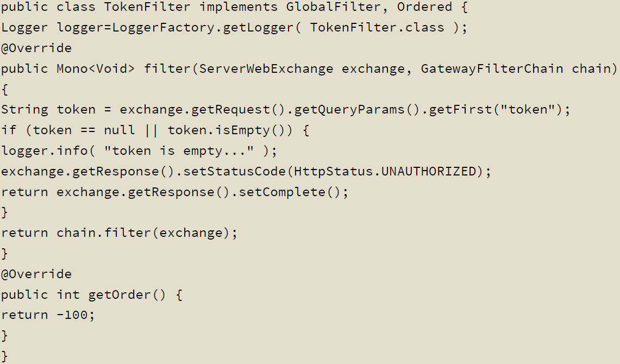The width and height of the screenshot is (620, 364).
Task: Click getQueryParams method call
Action: (349, 110)
